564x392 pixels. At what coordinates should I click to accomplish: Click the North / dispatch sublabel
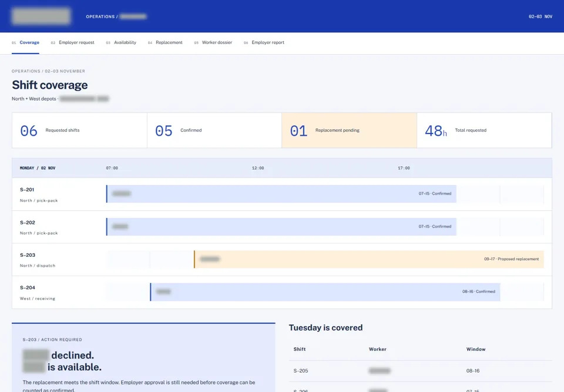click(38, 266)
